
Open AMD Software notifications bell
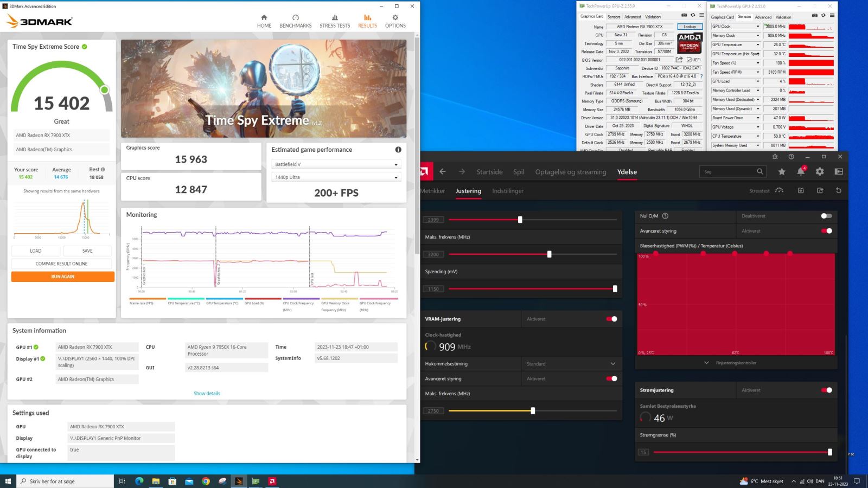(x=801, y=171)
